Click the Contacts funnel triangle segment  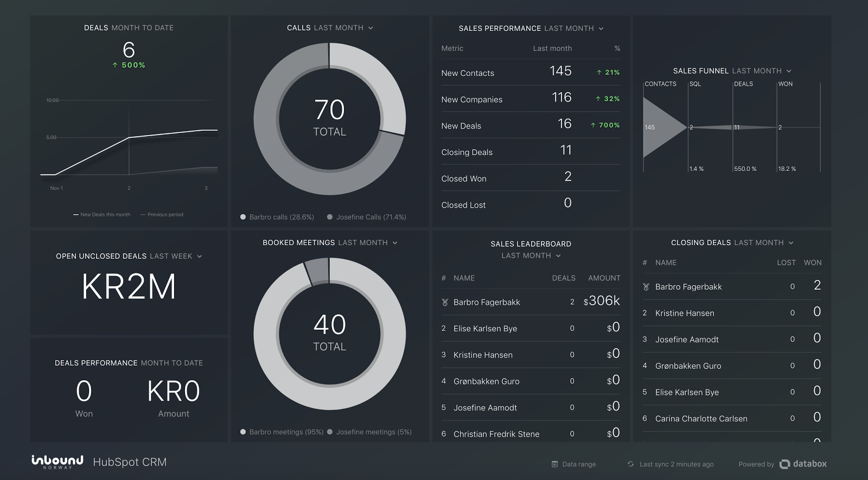(x=662, y=127)
